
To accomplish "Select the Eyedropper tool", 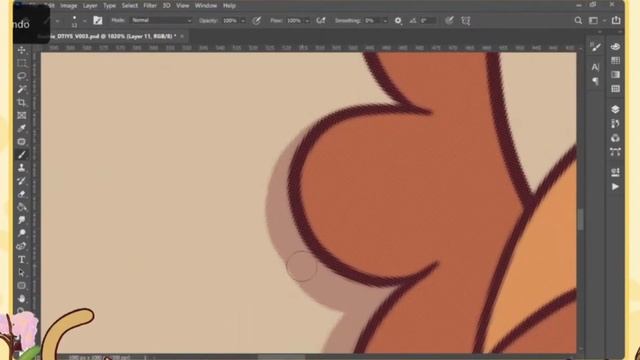I will 22,129.
